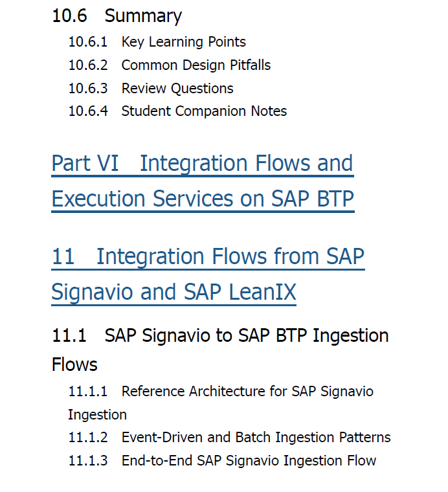Click the section number 10.6.3

(x=88, y=89)
